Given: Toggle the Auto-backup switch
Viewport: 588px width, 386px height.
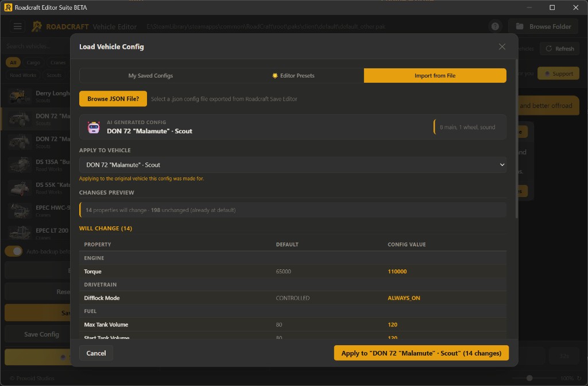Looking at the screenshot, I should point(14,252).
